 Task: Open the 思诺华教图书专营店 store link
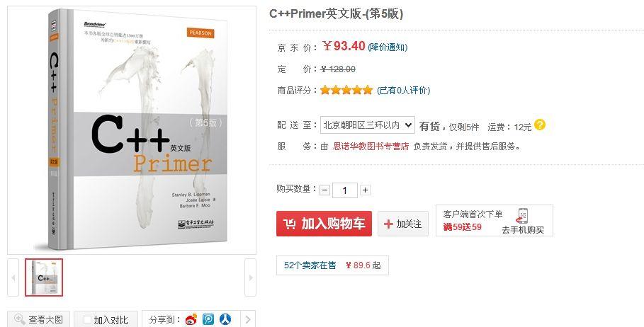371,147
